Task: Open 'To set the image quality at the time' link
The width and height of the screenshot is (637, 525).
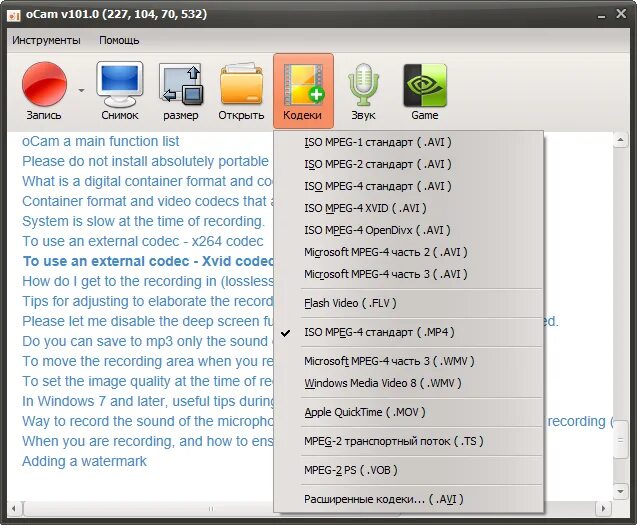Action: [x=147, y=381]
